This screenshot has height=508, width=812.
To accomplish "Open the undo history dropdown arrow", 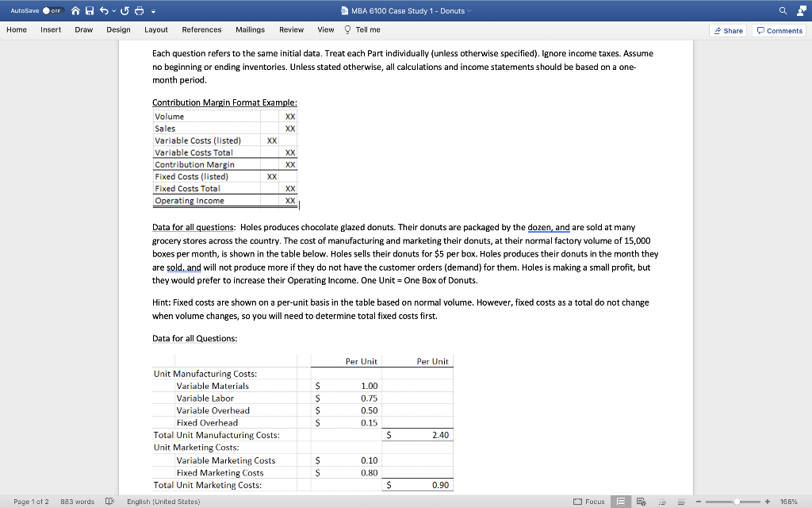I will [113, 11].
